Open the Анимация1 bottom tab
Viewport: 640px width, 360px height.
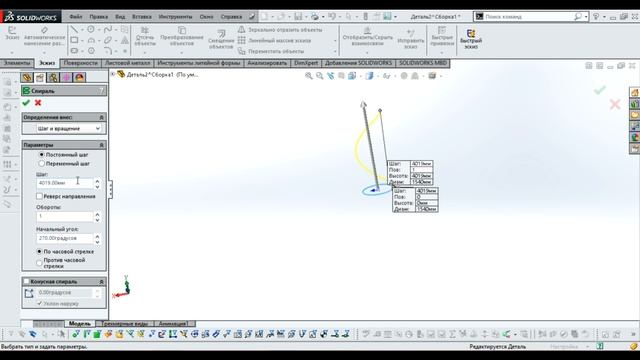(x=173, y=323)
